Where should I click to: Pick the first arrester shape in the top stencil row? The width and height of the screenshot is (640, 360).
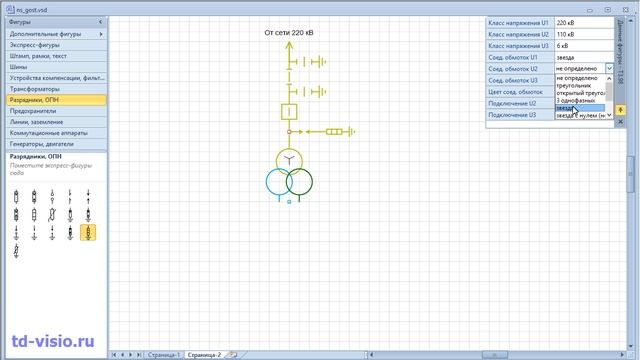point(16,197)
